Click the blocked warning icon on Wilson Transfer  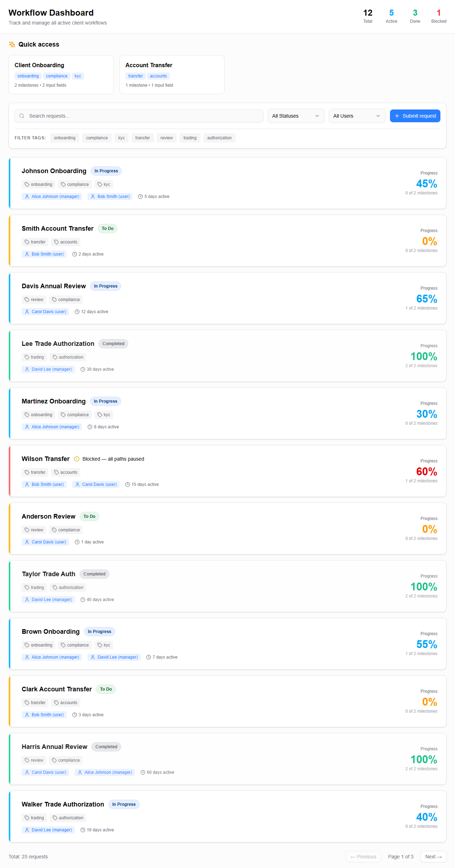77,459
